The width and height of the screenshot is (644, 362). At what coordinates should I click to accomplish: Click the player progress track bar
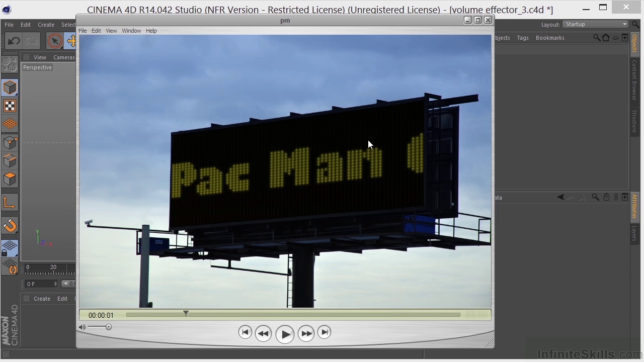point(293,315)
